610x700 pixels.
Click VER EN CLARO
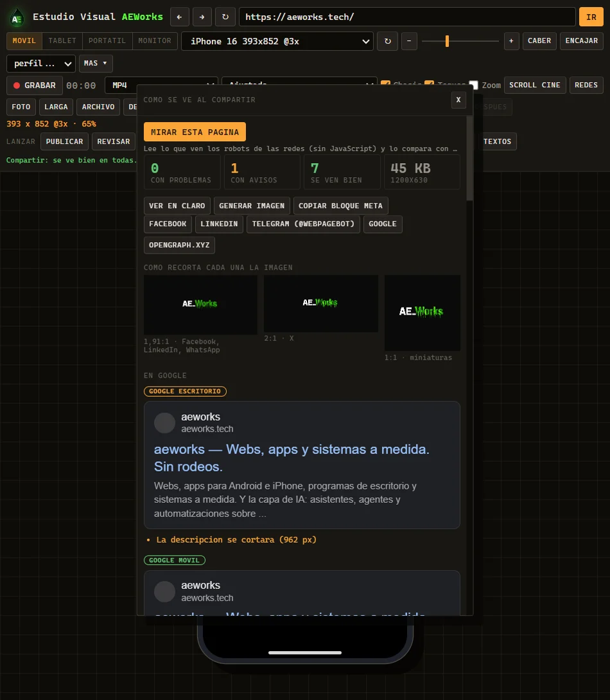[177, 206]
